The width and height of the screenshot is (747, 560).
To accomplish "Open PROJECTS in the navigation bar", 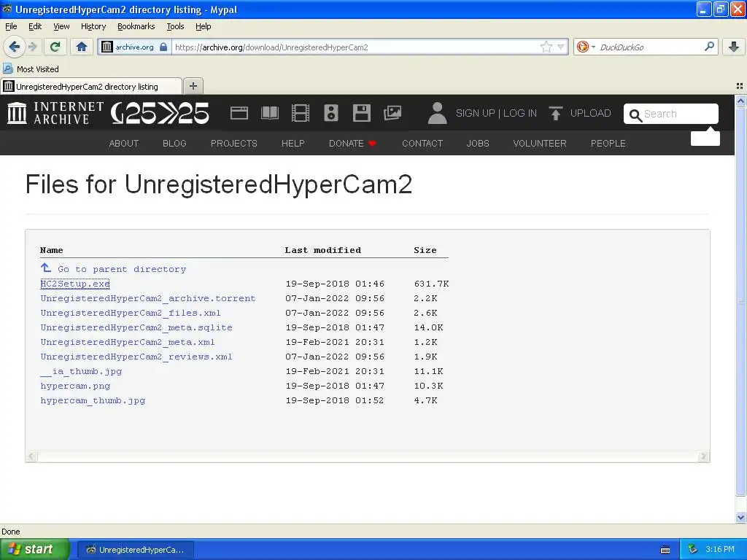I will click(x=234, y=144).
